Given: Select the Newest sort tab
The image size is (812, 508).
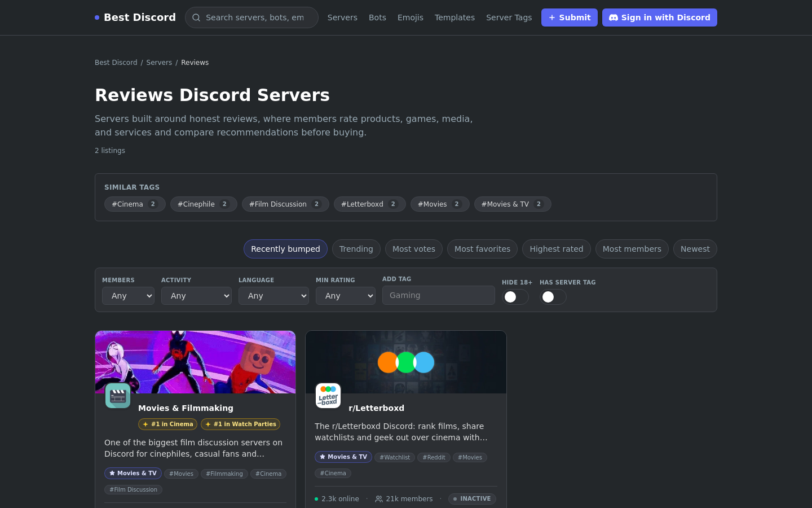Looking at the screenshot, I should click(695, 249).
